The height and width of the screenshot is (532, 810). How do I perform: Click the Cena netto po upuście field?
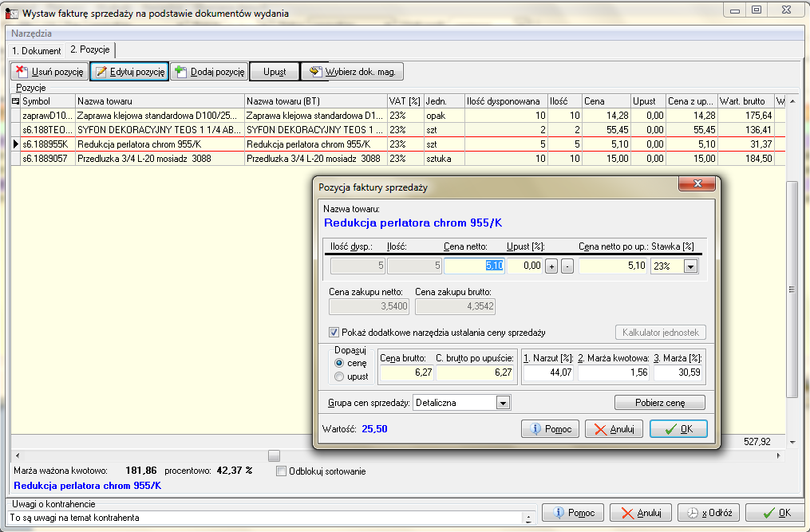click(613, 266)
